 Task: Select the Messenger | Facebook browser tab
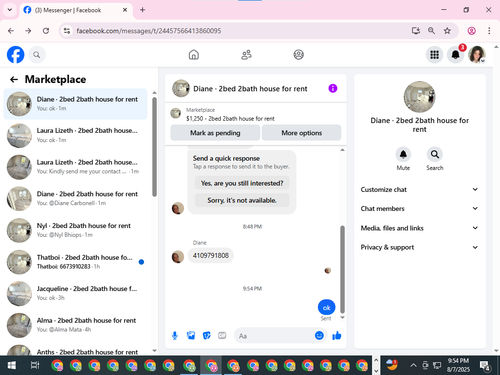(76, 10)
